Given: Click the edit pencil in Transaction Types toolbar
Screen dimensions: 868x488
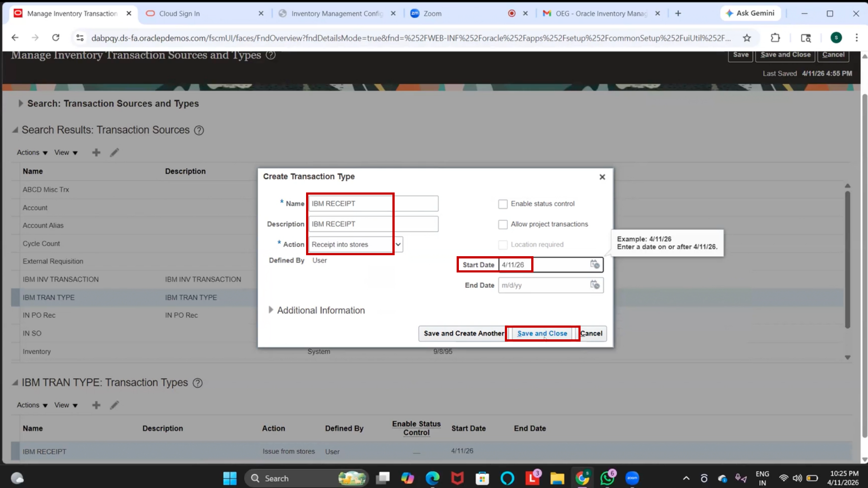Looking at the screenshot, I should 114,405.
